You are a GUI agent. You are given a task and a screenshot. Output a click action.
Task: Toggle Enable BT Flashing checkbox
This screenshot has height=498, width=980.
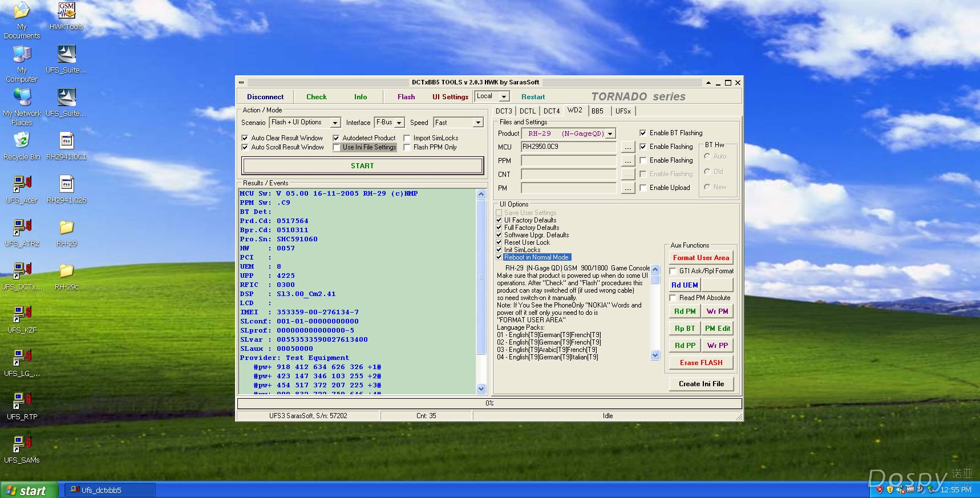[643, 133]
